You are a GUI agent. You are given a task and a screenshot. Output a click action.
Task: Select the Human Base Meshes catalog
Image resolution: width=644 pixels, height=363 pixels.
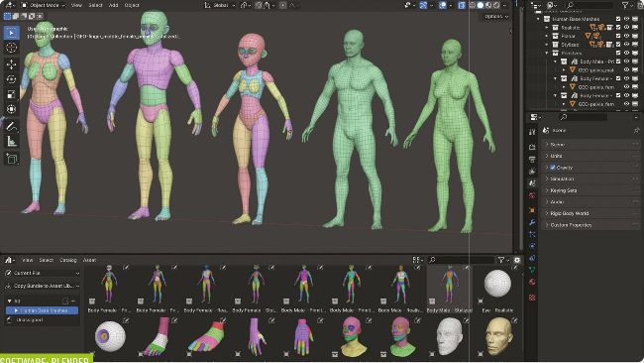[42, 310]
